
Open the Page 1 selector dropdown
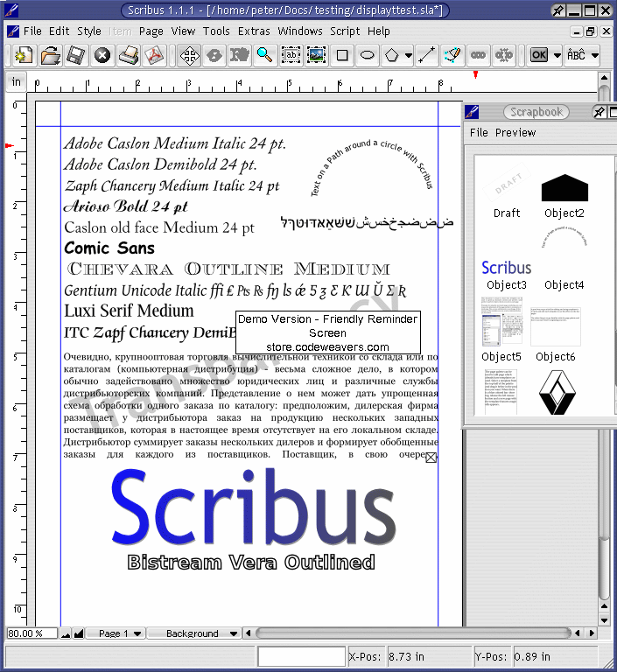coord(116,633)
